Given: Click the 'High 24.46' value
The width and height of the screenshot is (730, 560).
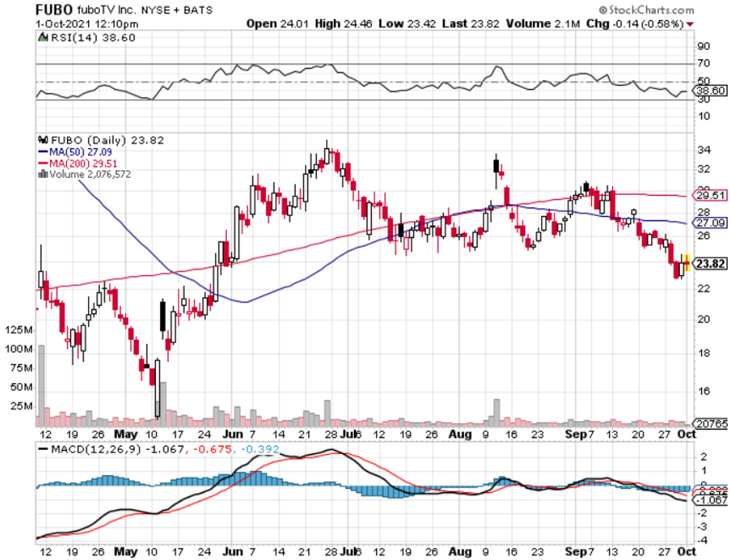Looking at the screenshot, I should tap(344, 23).
